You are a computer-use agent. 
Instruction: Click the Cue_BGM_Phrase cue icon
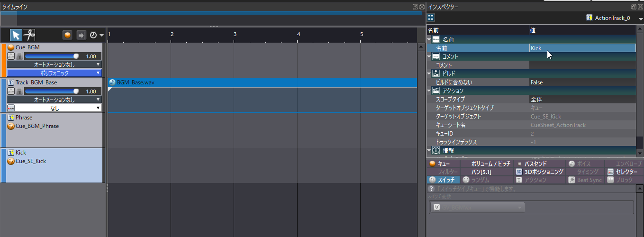click(11, 126)
